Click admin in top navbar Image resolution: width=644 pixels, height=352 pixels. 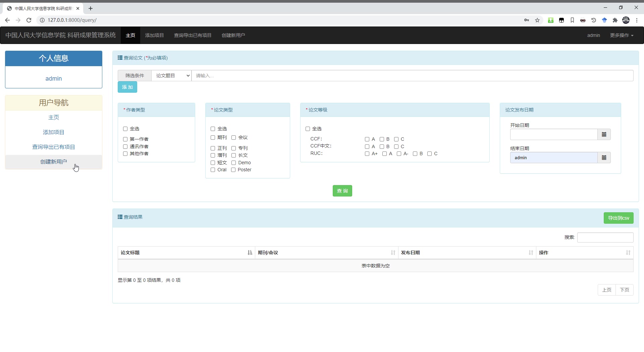tap(593, 35)
